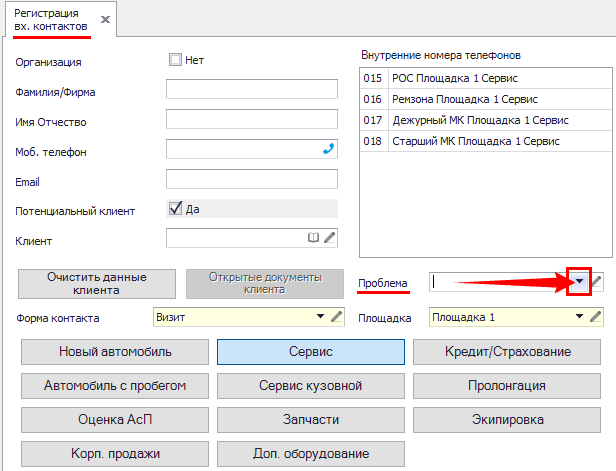Click the pencil edit icon in Клиент field
This screenshot has width=616, height=471.
click(330, 238)
